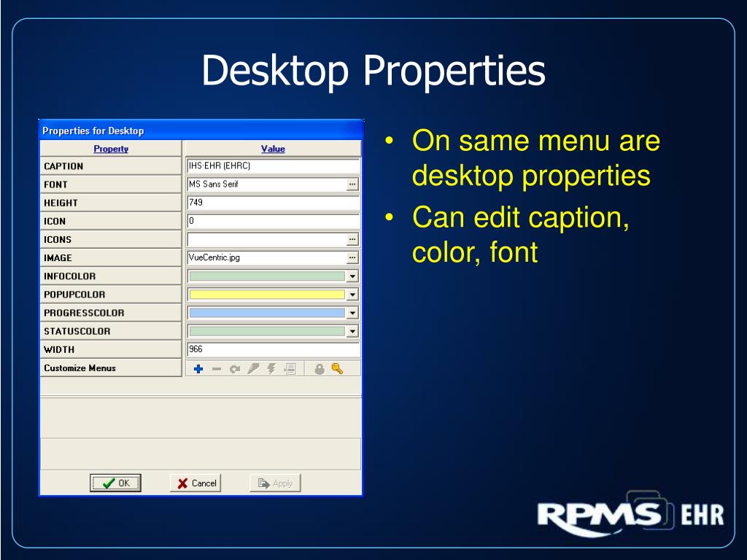
Task: Open ICONS ellipsis browse button
Action: tap(352, 239)
